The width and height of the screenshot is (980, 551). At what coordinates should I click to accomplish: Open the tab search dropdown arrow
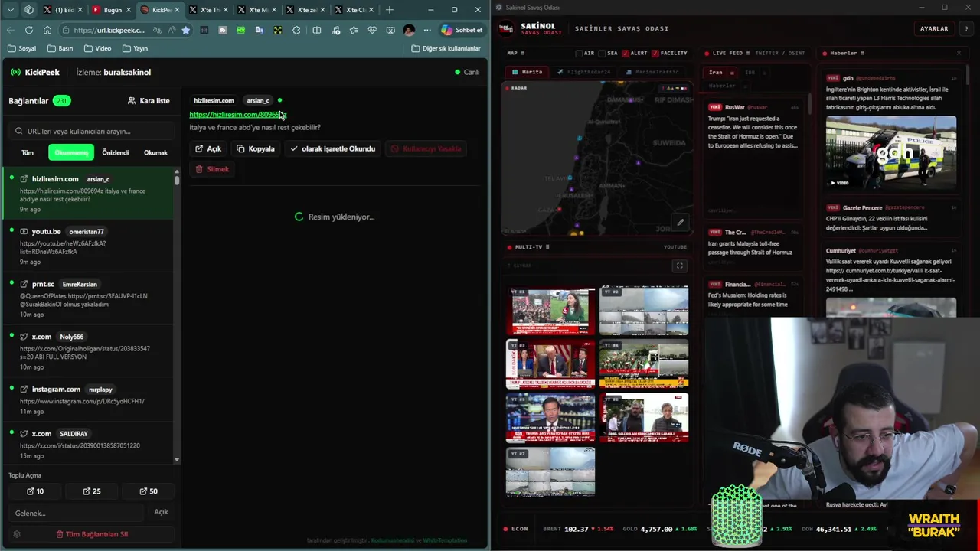(x=10, y=10)
